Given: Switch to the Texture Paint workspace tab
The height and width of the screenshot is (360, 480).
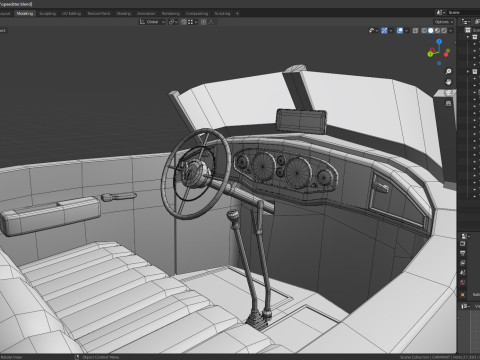Looking at the screenshot, I should coord(99,13).
